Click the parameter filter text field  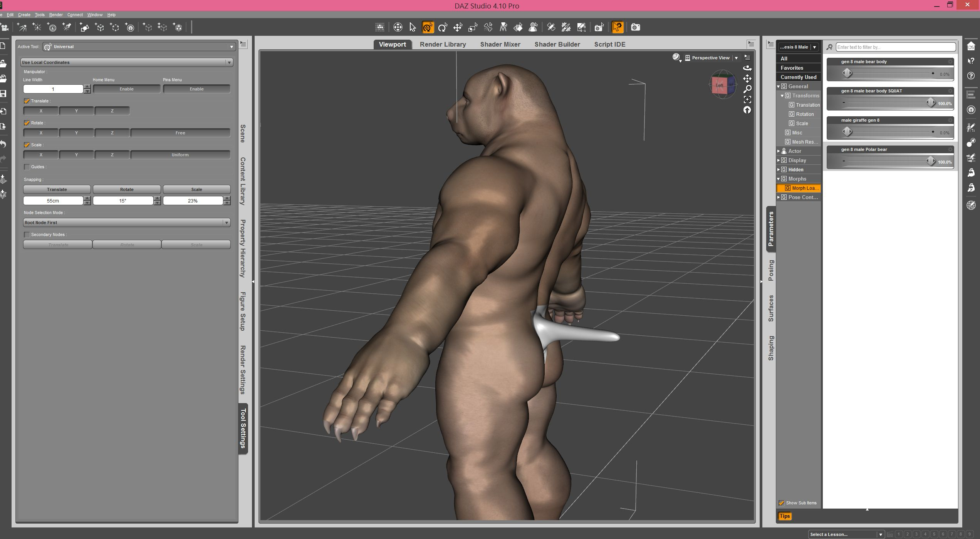pyautogui.click(x=895, y=47)
